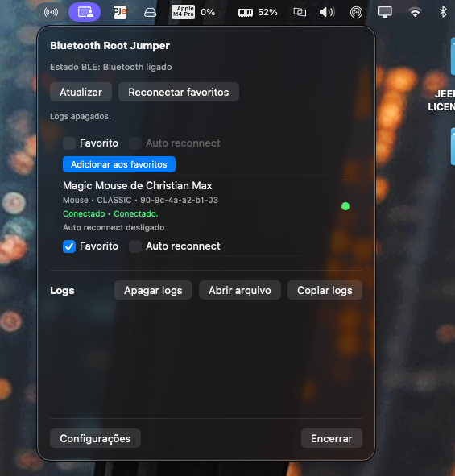Click the Estado BLE: Bluetooth ligado status
The image size is (455, 476).
click(x=111, y=67)
